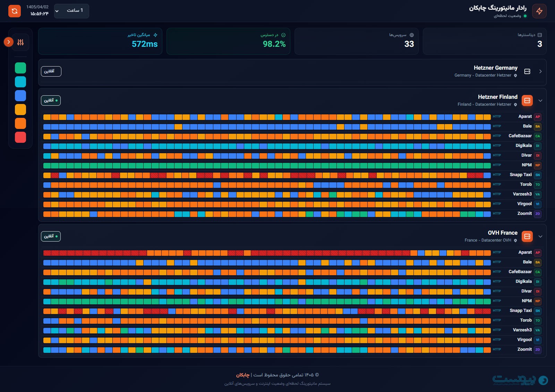Click the orange Hetzner Finland server icon

527,101
